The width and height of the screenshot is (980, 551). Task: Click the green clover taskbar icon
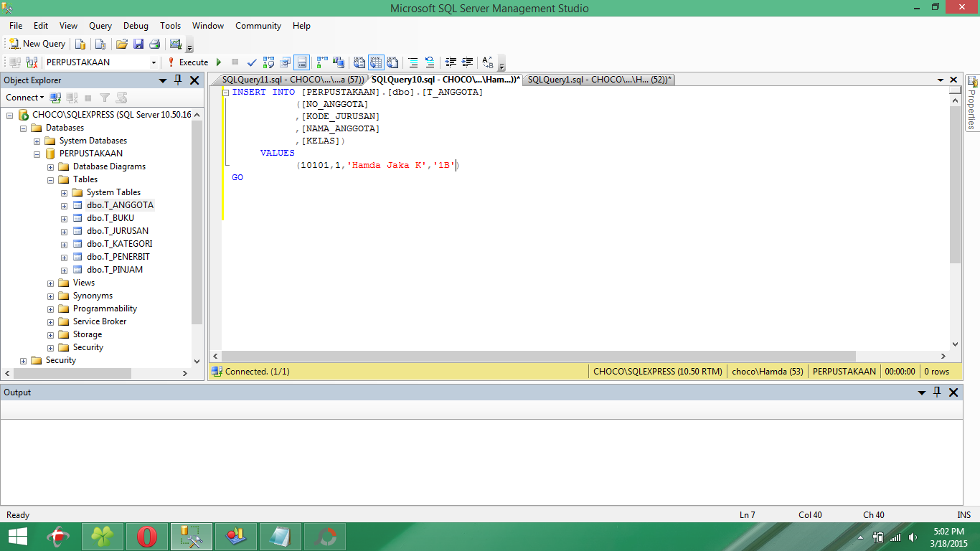tap(103, 537)
